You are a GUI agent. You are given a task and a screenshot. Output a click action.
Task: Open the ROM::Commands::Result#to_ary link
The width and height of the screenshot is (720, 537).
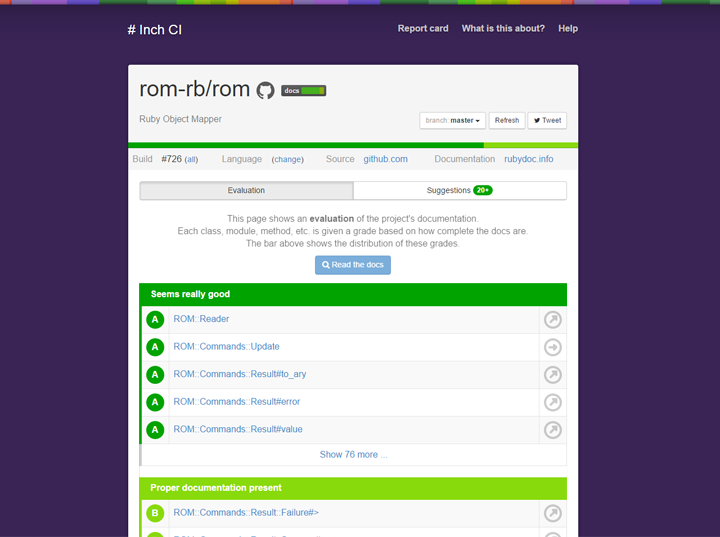coord(240,374)
